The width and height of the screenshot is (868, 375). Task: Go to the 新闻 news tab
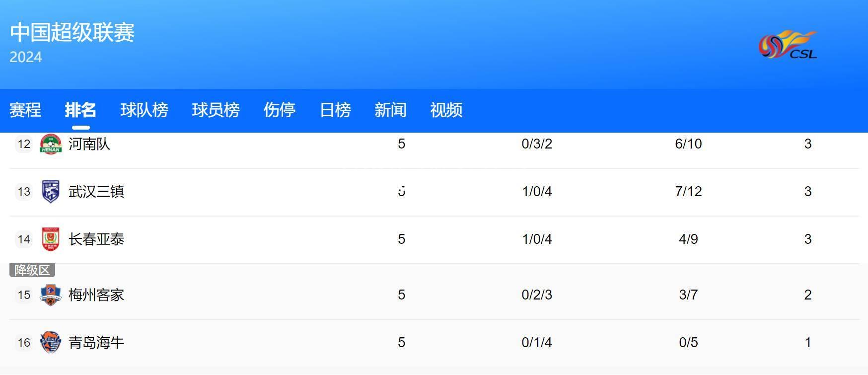tap(390, 110)
